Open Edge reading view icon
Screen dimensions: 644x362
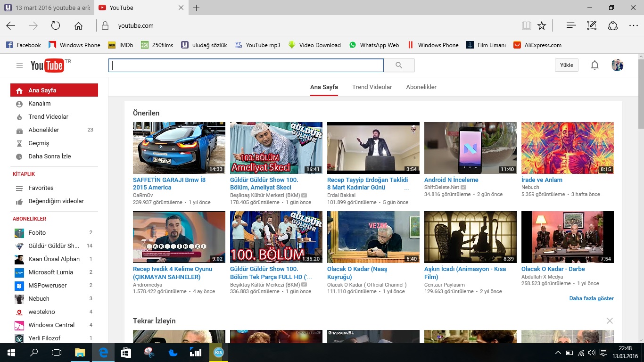(526, 25)
